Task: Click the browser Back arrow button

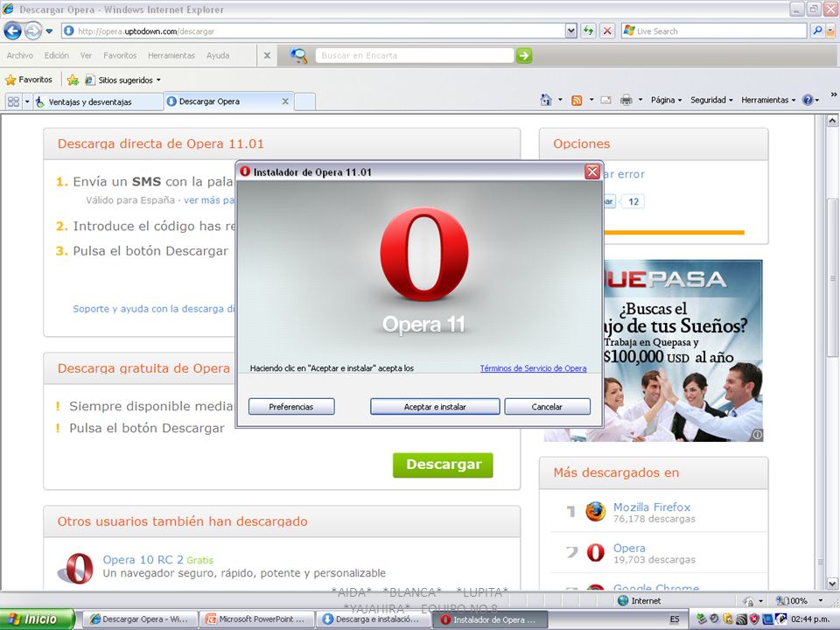Action: click(x=13, y=31)
